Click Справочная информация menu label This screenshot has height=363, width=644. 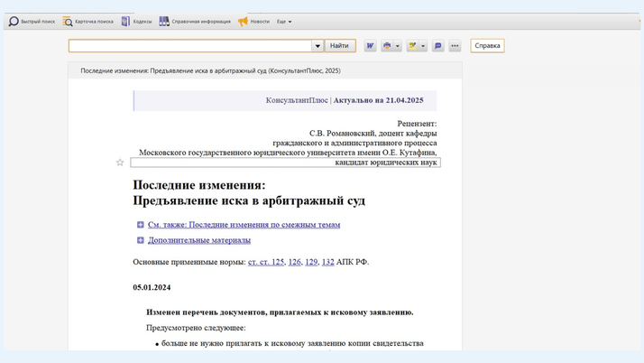click(201, 22)
